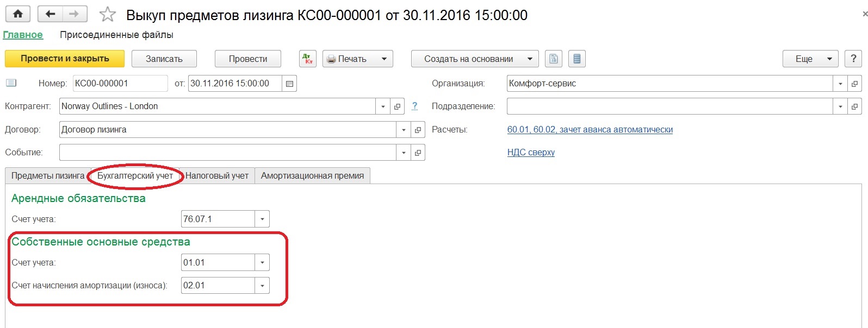Screen dimensions: 868x328
Task: Open the document report icon
Action: tap(554, 59)
